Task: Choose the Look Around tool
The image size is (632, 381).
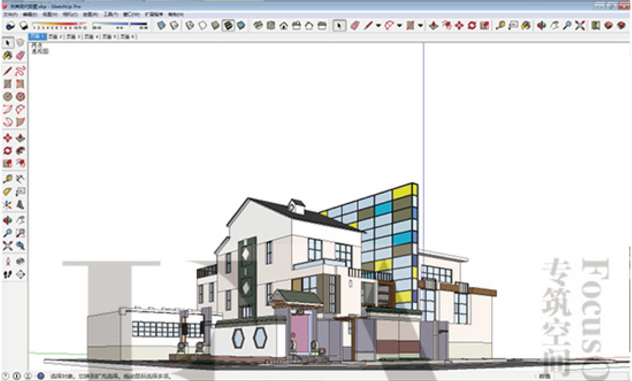Action: coord(20,262)
